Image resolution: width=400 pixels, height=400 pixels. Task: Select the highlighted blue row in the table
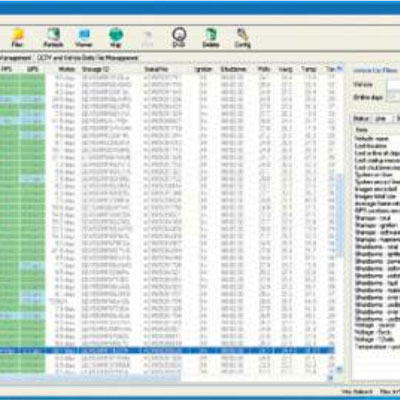click(167, 351)
